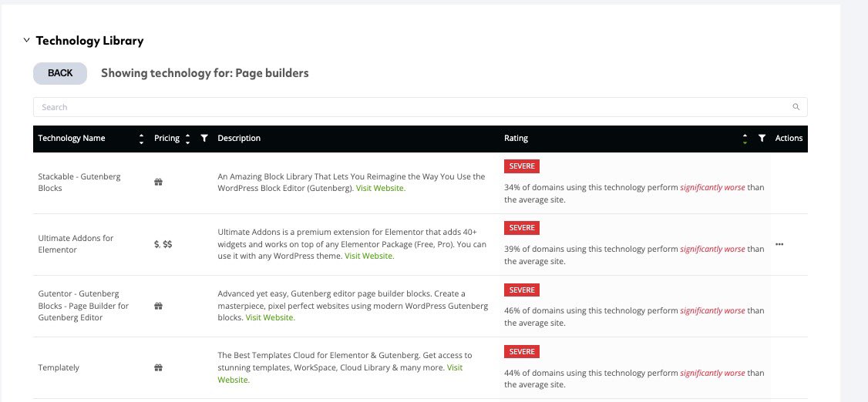The height and width of the screenshot is (402, 868).
Task: Select the Templately name cell
Action: [x=59, y=367]
